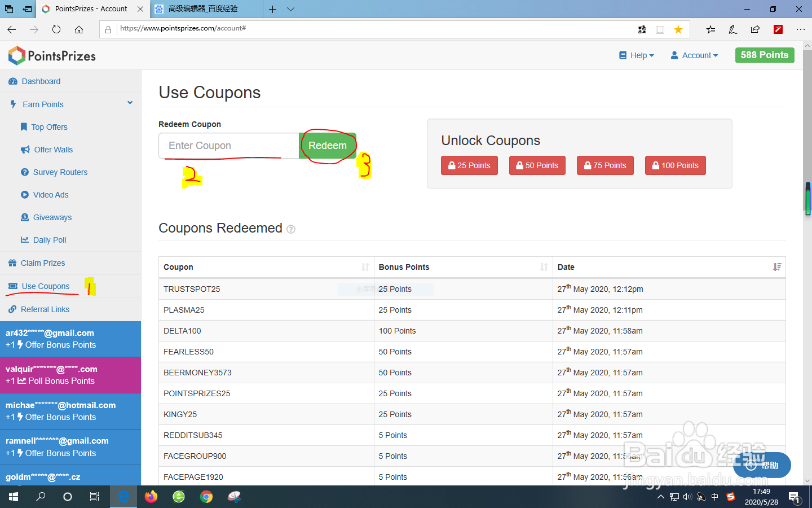Click the set tabs aside icon

[27, 9]
